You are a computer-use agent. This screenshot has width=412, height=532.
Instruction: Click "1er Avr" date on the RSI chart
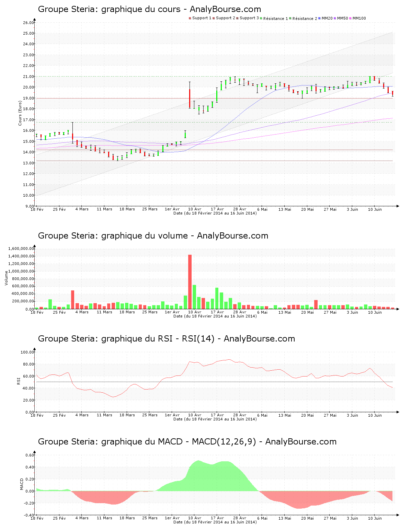coord(172,415)
